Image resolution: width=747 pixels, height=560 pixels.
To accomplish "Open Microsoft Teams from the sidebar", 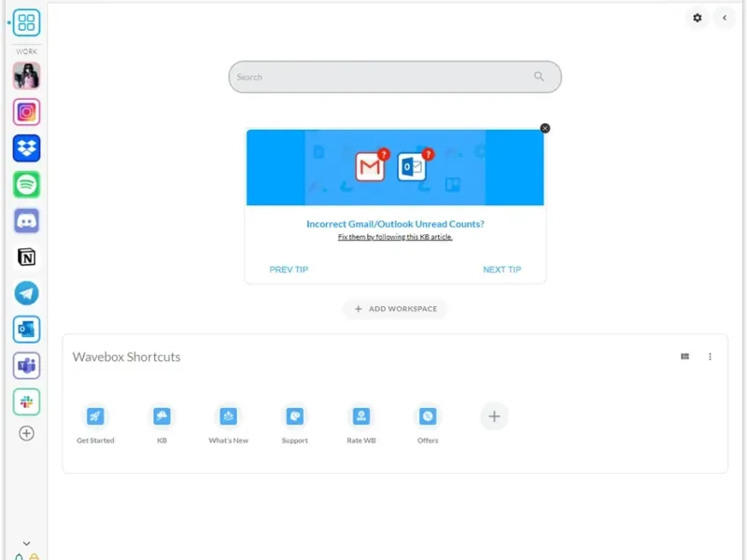I will pyautogui.click(x=26, y=366).
